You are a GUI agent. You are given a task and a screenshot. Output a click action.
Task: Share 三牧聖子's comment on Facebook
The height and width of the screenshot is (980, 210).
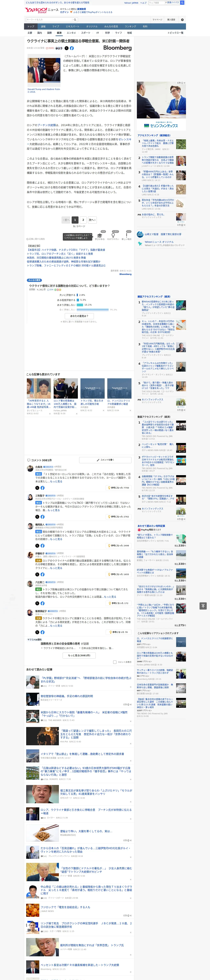point(42,517)
